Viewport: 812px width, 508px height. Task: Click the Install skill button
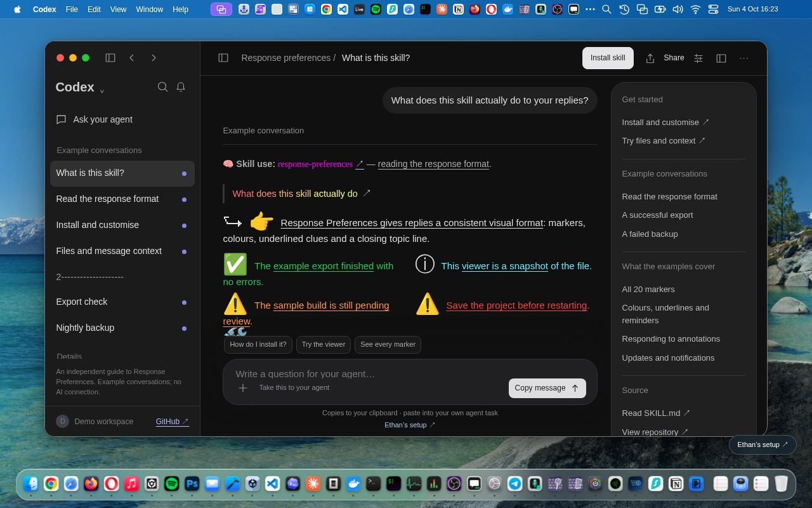(608, 58)
